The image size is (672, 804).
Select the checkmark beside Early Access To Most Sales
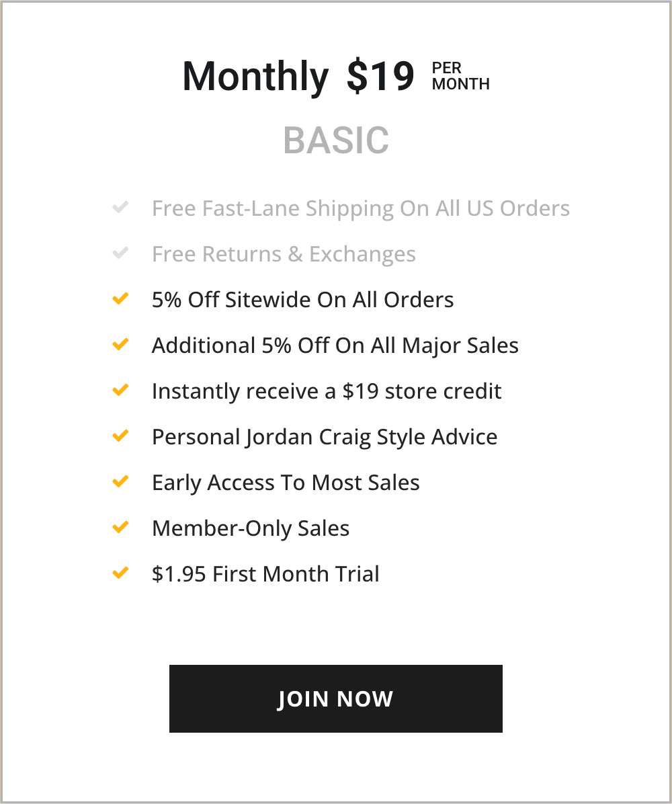coord(120,481)
